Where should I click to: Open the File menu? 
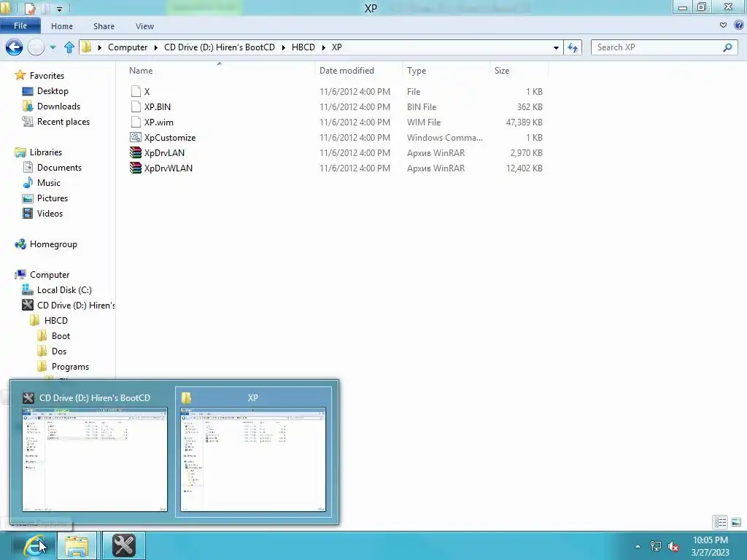pos(20,26)
